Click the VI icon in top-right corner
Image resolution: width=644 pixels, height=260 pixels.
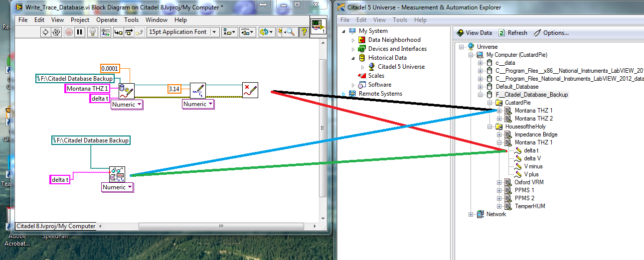318,26
